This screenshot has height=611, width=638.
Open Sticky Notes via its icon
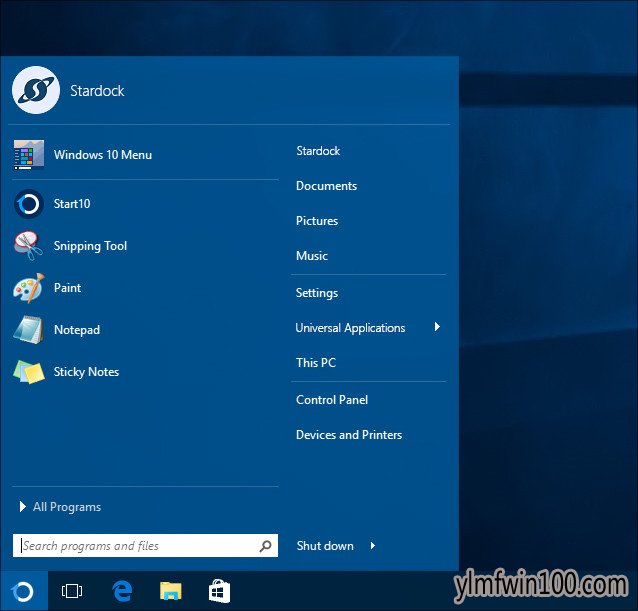pyautogui.click(x=28, y=371)
